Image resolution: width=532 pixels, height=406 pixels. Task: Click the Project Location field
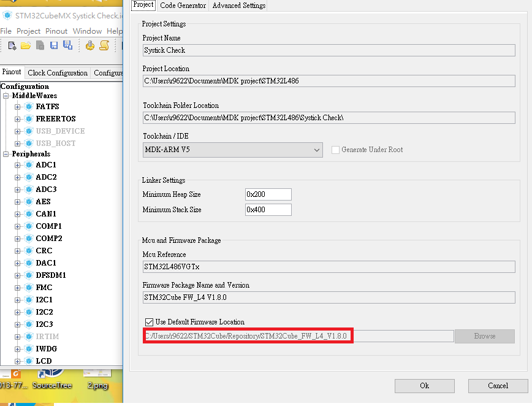pyautogui.click(x=329, y=81)
